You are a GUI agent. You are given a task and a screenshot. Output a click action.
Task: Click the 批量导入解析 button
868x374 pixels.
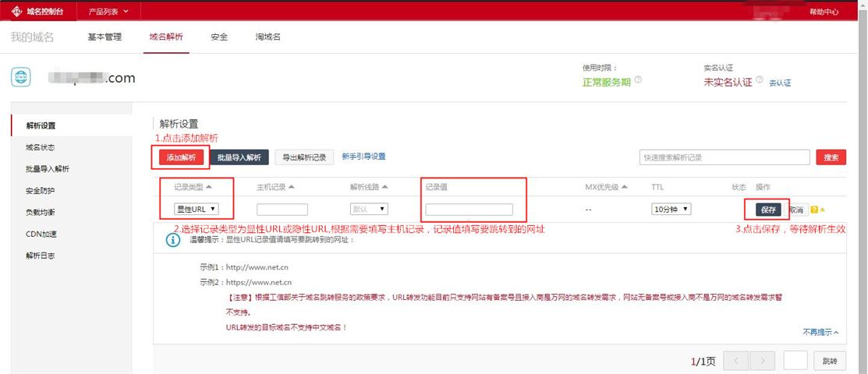point(239,157)
